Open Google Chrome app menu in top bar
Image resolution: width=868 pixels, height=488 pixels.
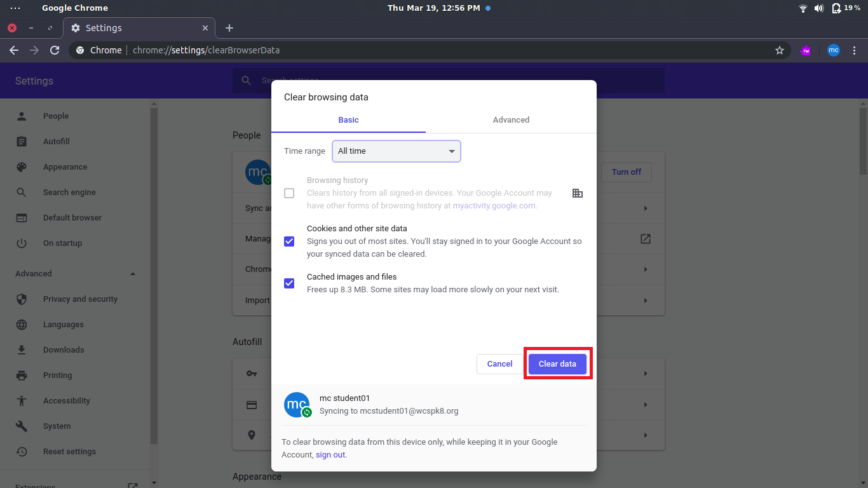[x=75, y=8]
